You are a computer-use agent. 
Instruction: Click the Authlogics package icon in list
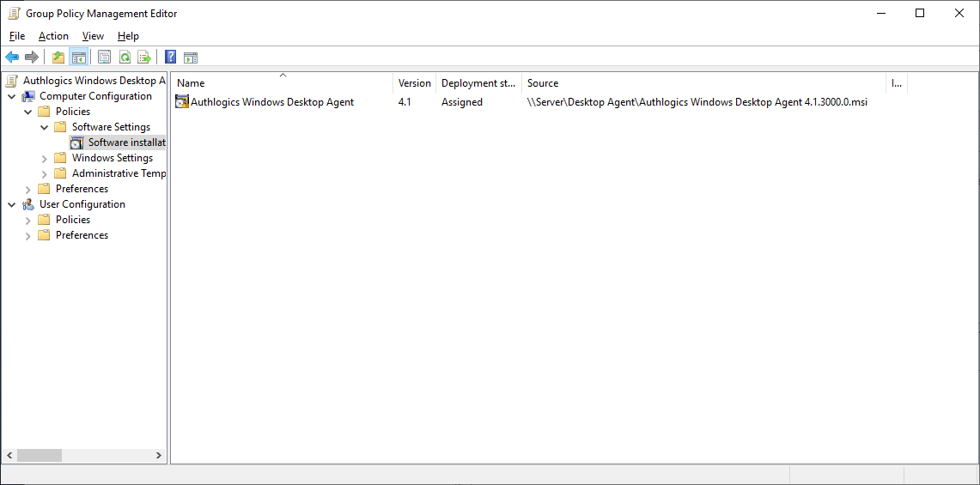point(182,102)
